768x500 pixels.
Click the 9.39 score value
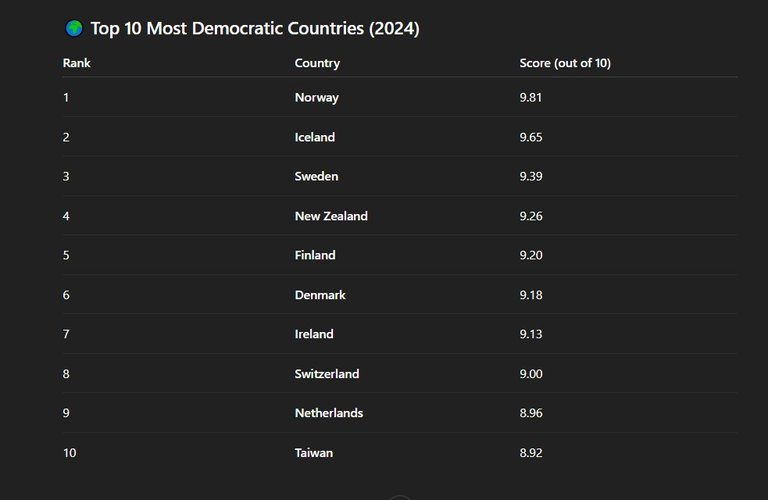point(531,176)
